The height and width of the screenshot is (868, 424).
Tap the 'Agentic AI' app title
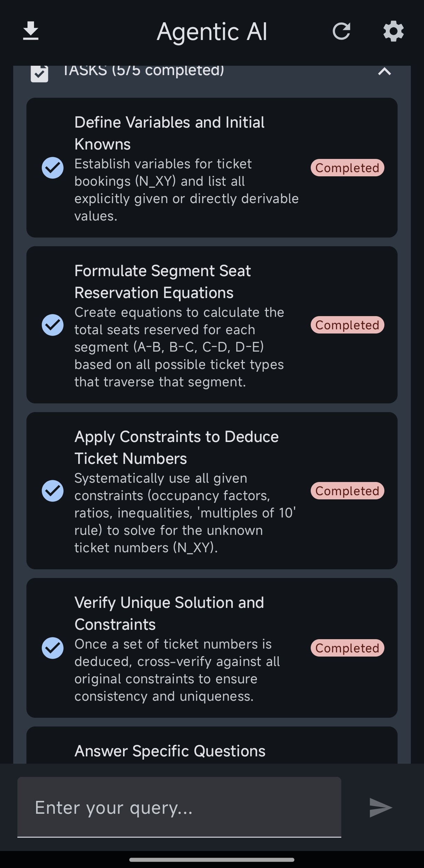pyautogui.click(x=212, y=32)
